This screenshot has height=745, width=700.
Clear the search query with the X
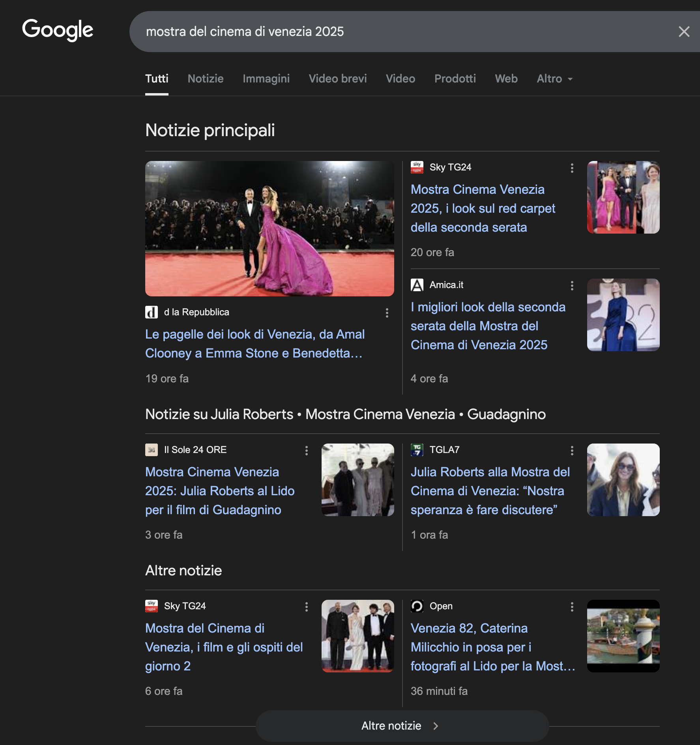click(684, 32)
